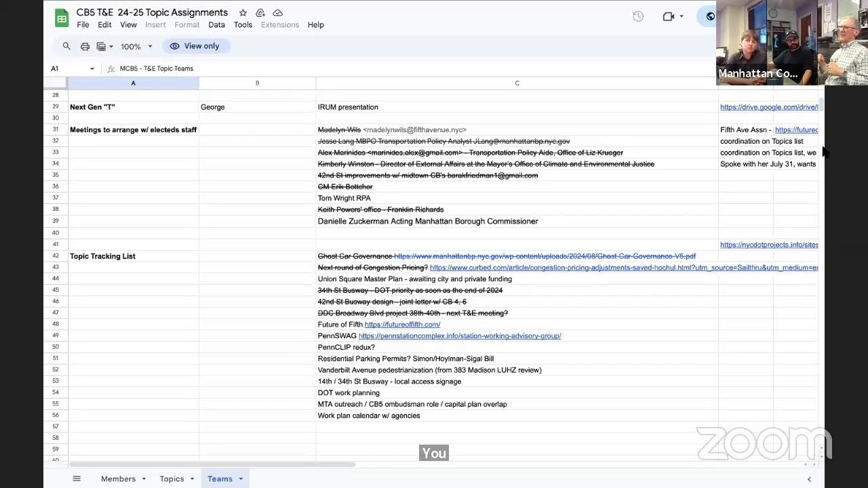Open the all sheets list icon
Viewport: 868px width, 488px height.
[x=77, y=479]
